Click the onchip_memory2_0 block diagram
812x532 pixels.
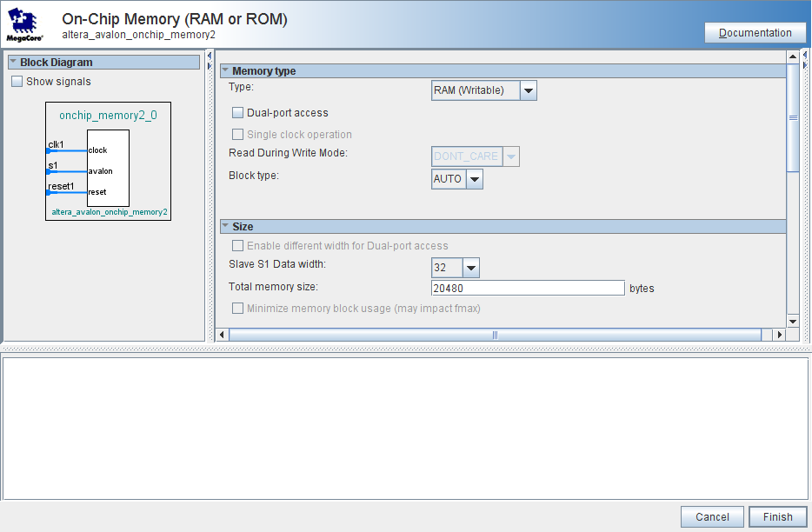point(108,162)
